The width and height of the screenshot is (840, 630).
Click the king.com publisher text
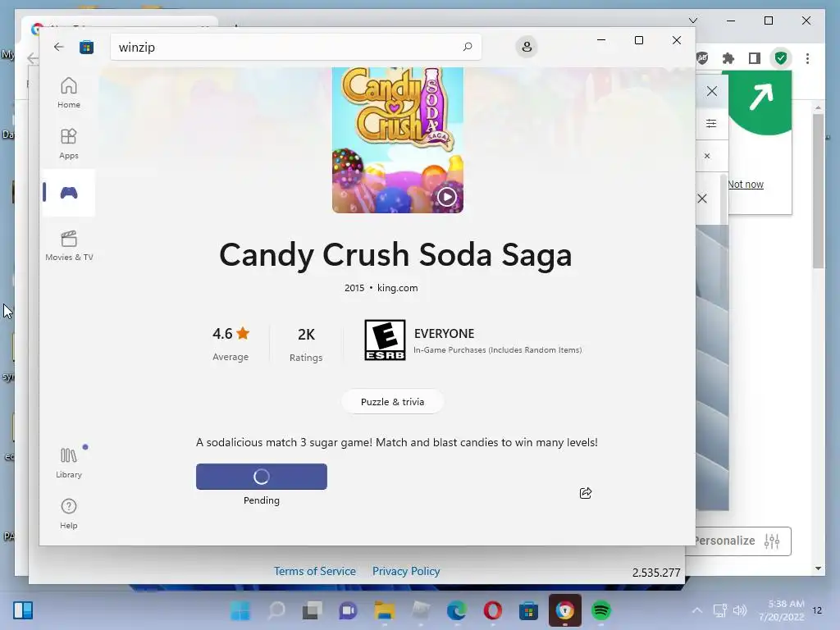point(398,288)
